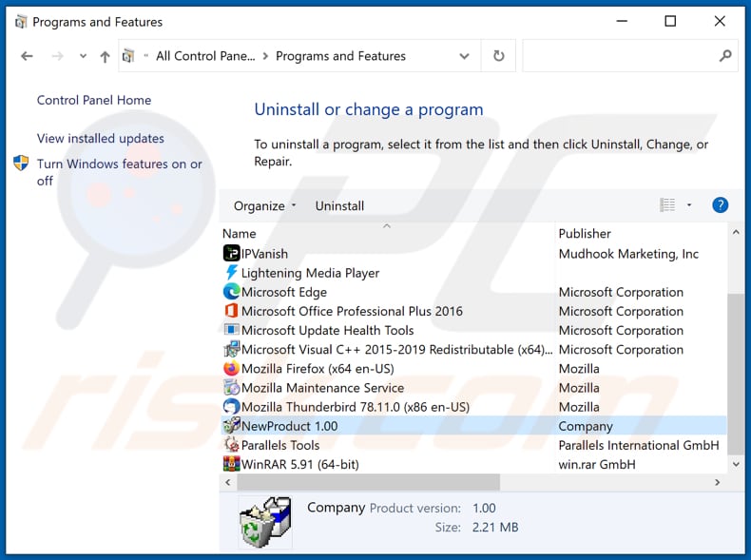Click the Programs and Features title bar icon
This screenshot has height=560, width=751.
pyautogui.click(x=20, y=22)
